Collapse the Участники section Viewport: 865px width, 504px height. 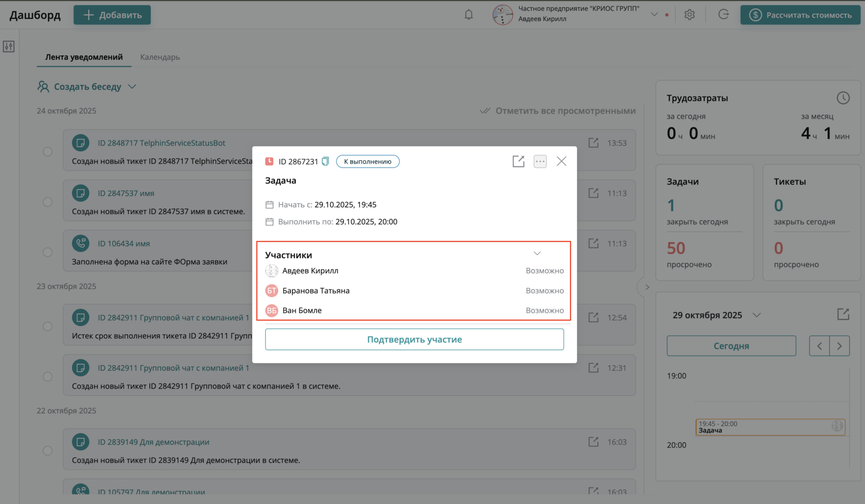[x=537, y=253]
